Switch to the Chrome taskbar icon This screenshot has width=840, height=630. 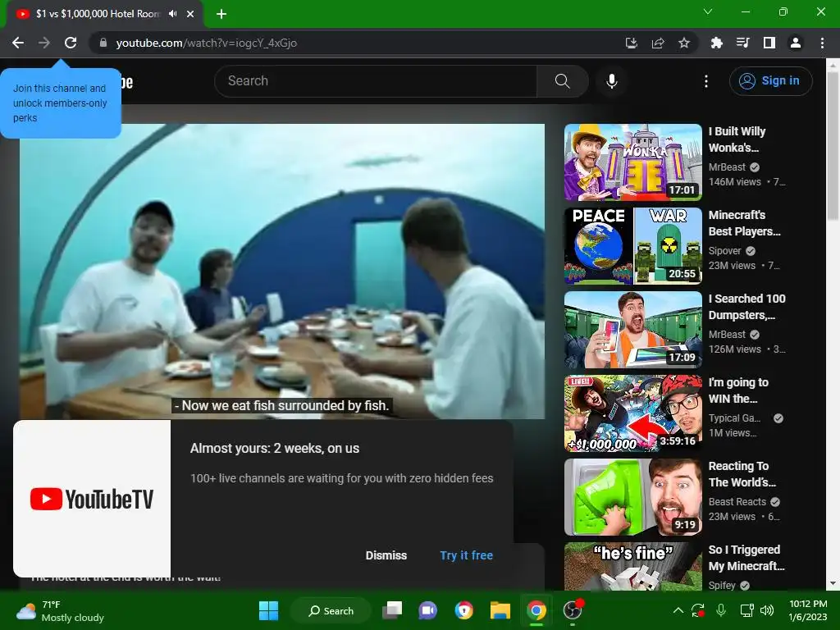click(x=536, y=610)
